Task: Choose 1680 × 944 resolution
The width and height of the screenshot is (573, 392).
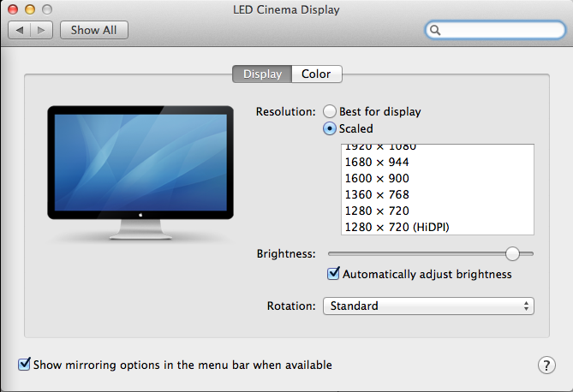Action: tap(438, 162)
